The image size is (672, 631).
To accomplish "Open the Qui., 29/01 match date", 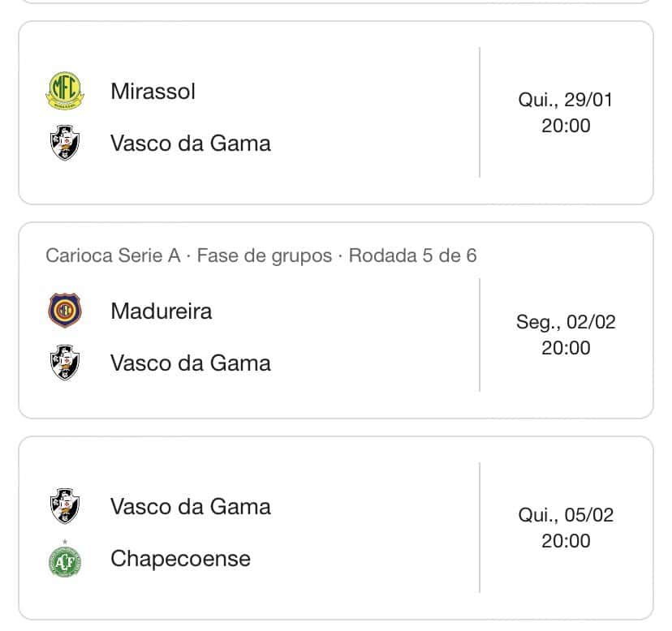I will point(566,101).
